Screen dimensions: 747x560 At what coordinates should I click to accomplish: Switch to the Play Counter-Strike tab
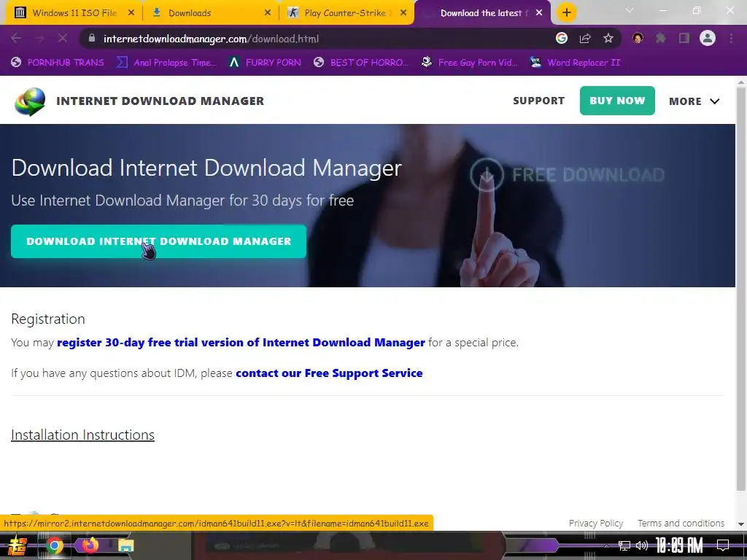pyautogui.click(x=346, y=13)
